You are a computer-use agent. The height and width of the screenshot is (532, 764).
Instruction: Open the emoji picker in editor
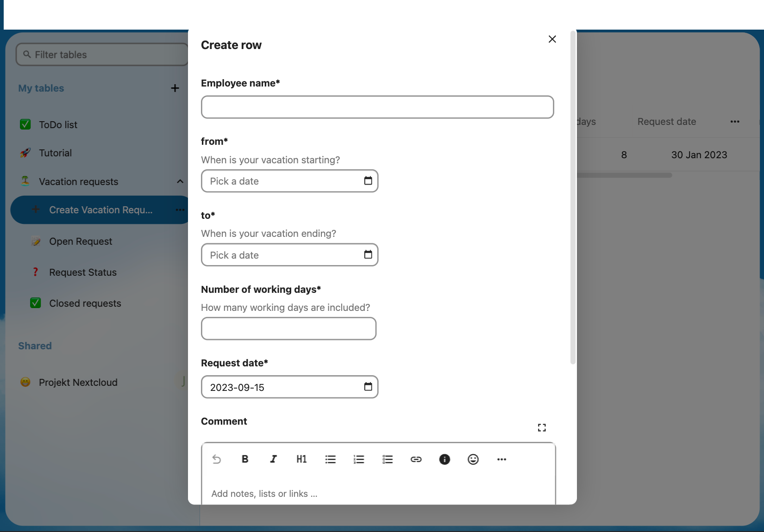click(473, 459)
